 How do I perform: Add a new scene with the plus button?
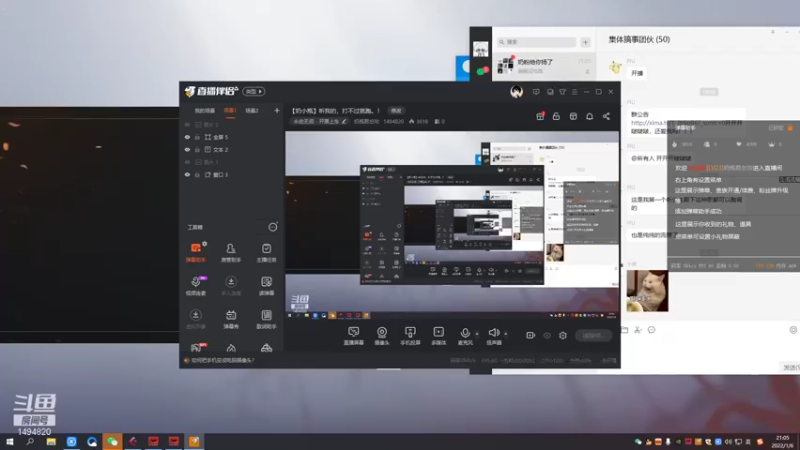coord(277,111)
